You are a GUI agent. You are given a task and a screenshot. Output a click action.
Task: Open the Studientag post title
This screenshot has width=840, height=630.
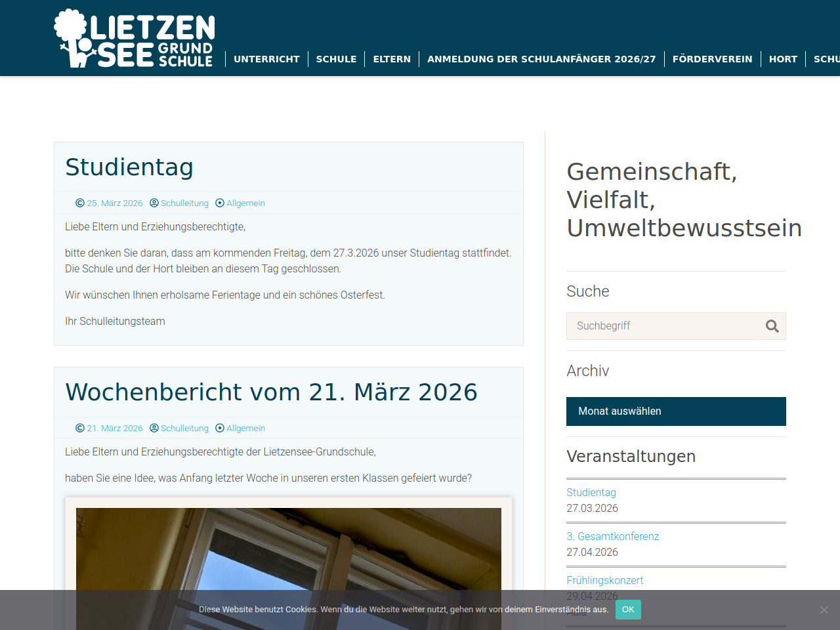[129, 167]
